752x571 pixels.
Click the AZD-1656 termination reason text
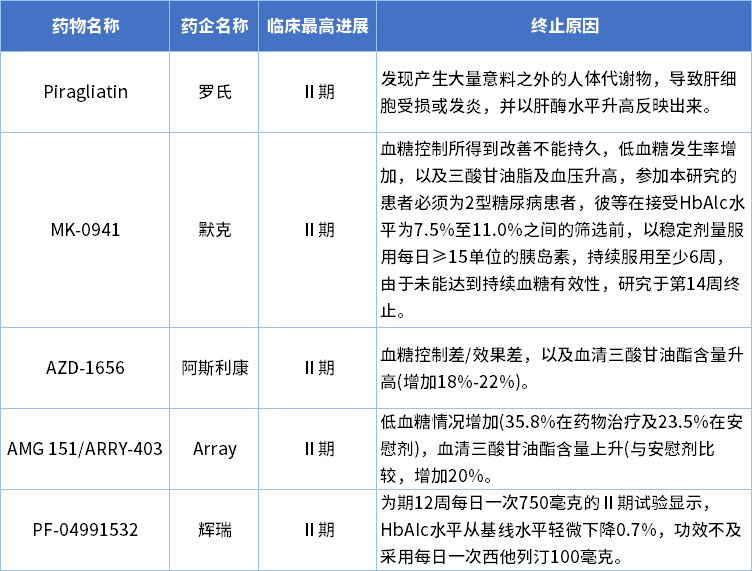[x=562, y=368]
